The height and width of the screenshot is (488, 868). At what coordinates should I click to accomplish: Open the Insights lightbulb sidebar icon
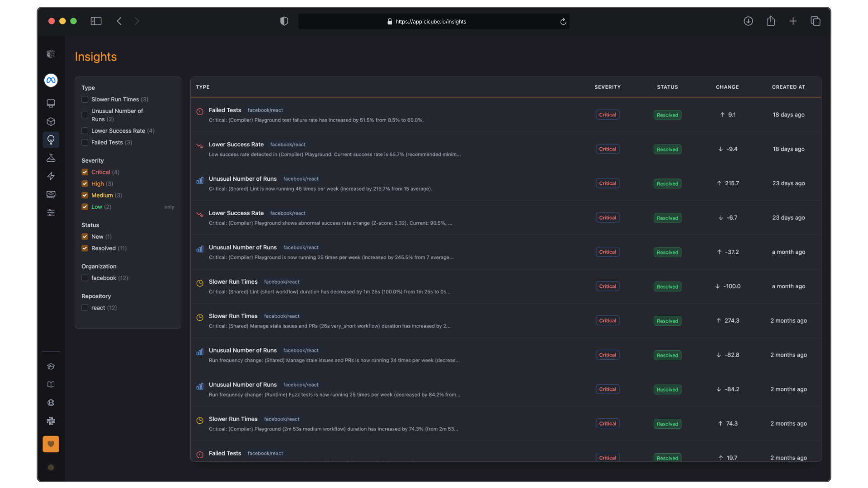[51, 140]
